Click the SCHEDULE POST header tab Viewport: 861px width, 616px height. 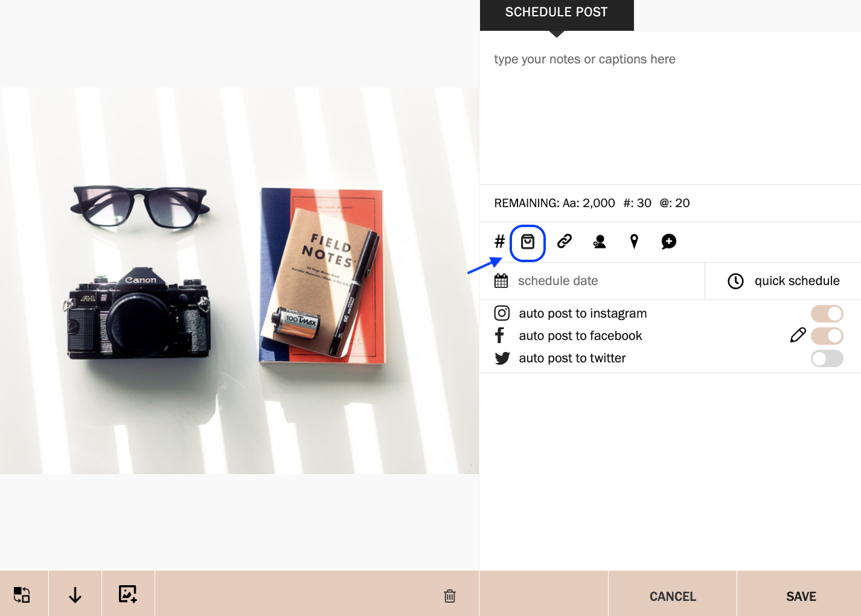tap(556, 12)
